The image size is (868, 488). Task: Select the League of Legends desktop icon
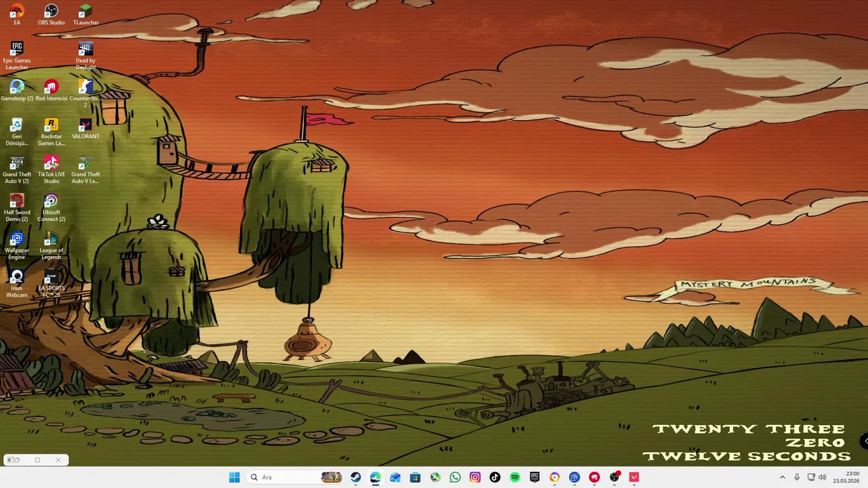click(x=51, y=245)
